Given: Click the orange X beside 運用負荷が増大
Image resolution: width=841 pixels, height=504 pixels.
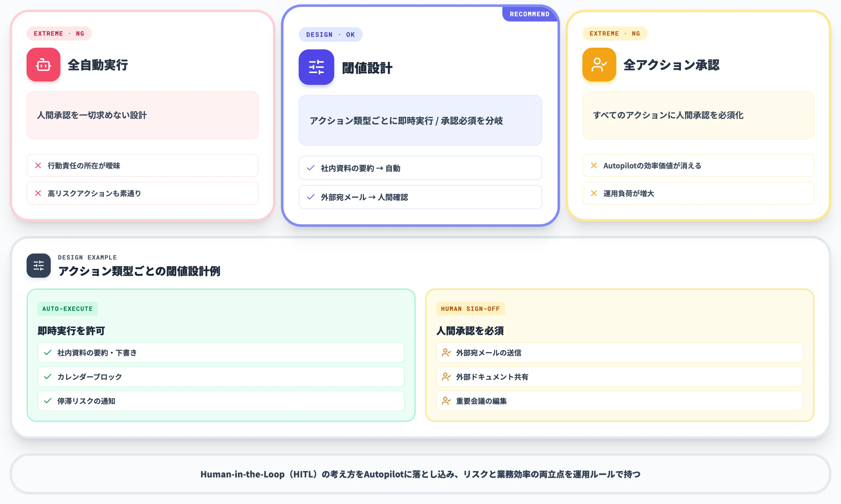Looking at the screenshot, I should point(594,193).
